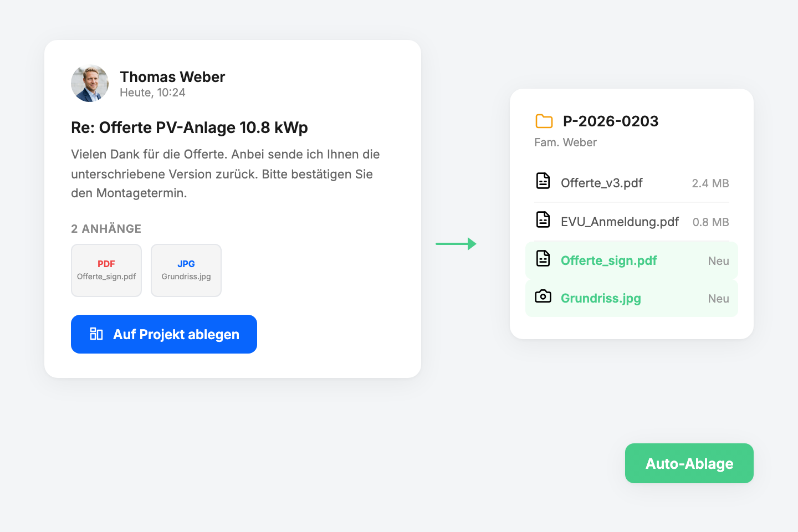
Task: Click the Neu badge next to Grundriss.jpg
Action: click(x=718, y=299)
